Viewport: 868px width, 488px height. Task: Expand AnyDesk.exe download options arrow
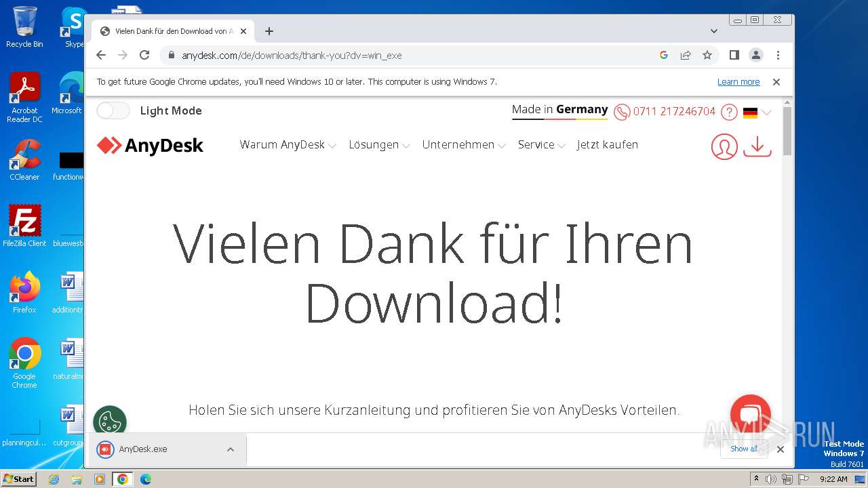pos(231,449)
